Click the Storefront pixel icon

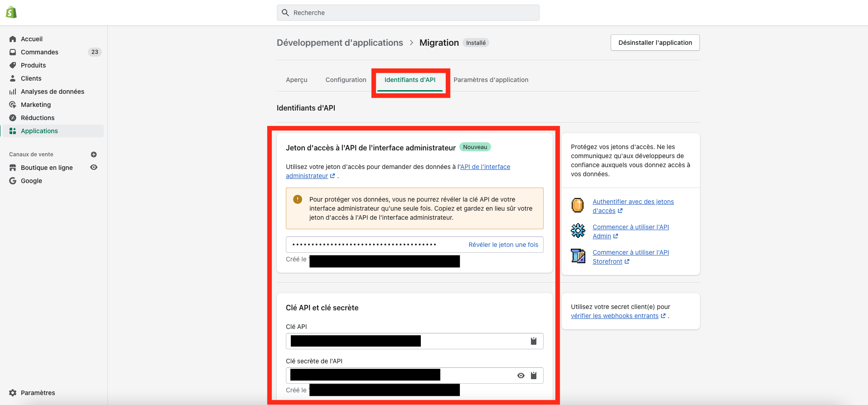pyautogui.click(x=578, y=256)
